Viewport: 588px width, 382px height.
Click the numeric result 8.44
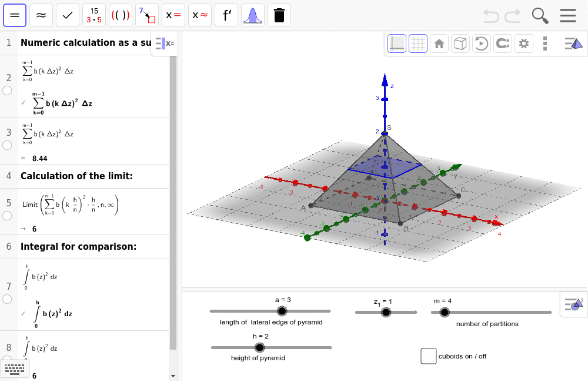40,159
